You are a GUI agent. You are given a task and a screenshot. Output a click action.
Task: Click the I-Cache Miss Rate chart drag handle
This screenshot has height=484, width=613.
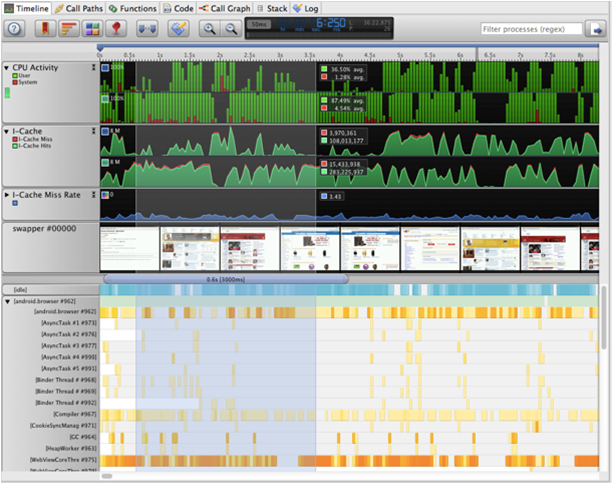tap(93, 195)
